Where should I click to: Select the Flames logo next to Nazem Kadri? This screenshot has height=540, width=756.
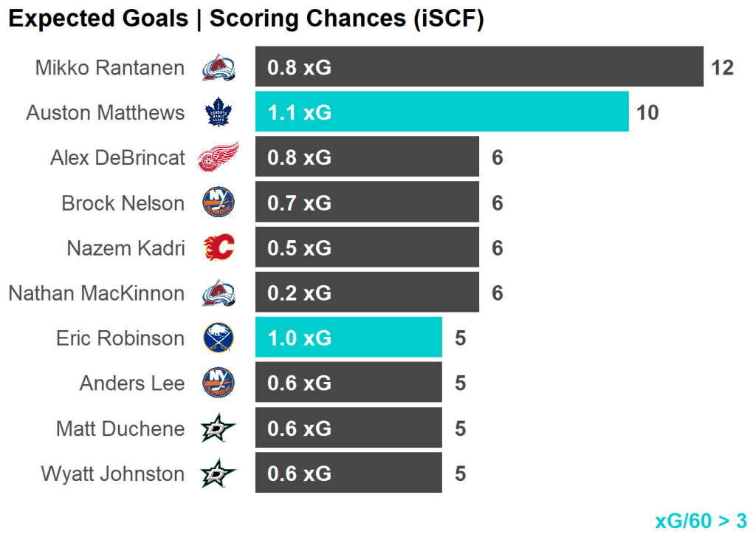click(219, 248)
